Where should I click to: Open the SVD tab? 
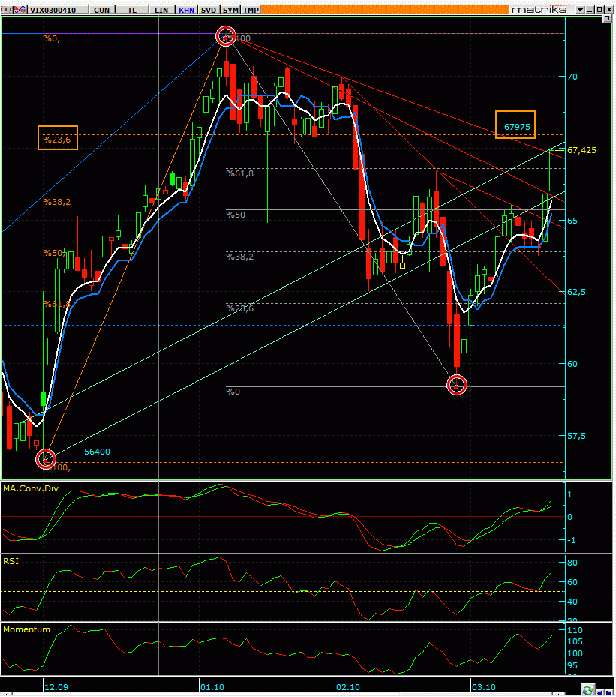click(x=209, y=10)
